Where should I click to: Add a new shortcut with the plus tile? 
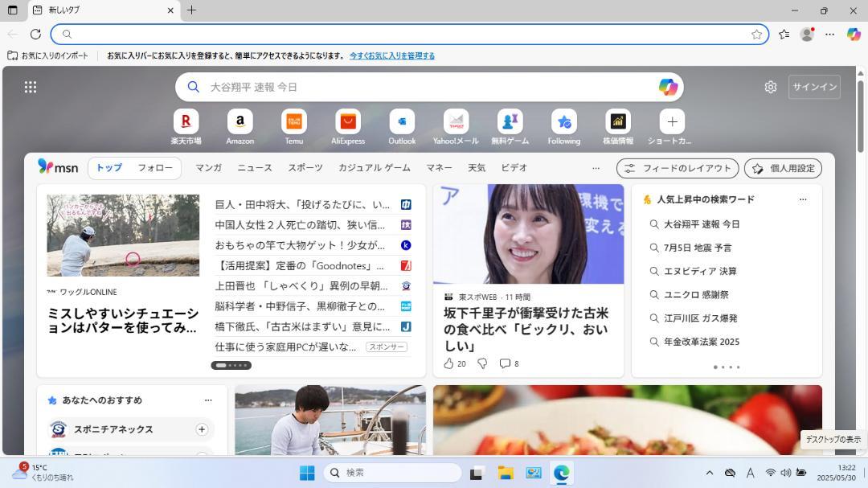pyautogui.click(x=672, y=121)
